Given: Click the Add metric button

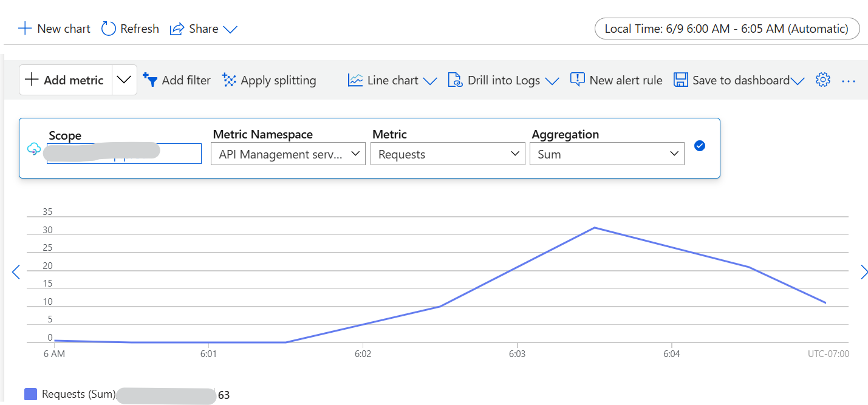Looking at the screenshot, I should [x=66, y=80].
